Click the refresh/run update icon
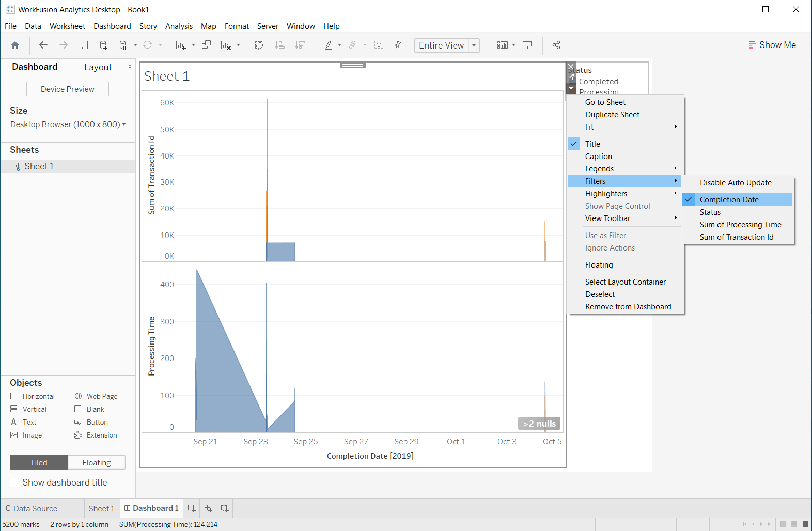 148,45
